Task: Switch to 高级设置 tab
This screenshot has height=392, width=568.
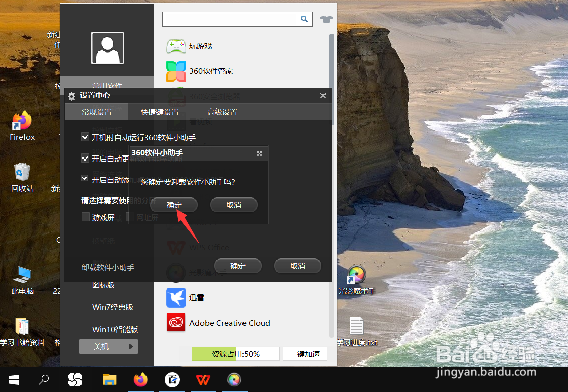Action: coord(222,112)
